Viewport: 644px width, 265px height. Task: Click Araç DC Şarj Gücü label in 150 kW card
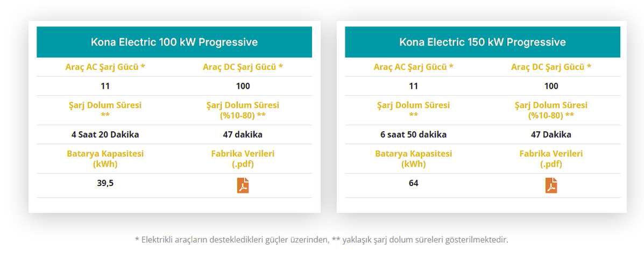pos(551,67)
